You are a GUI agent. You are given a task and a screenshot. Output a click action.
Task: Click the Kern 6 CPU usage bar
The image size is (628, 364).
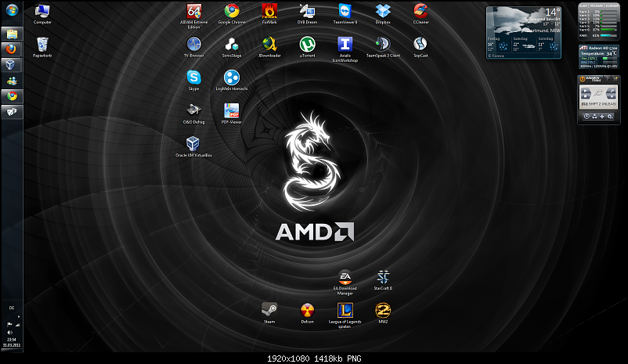coord(608,30)
